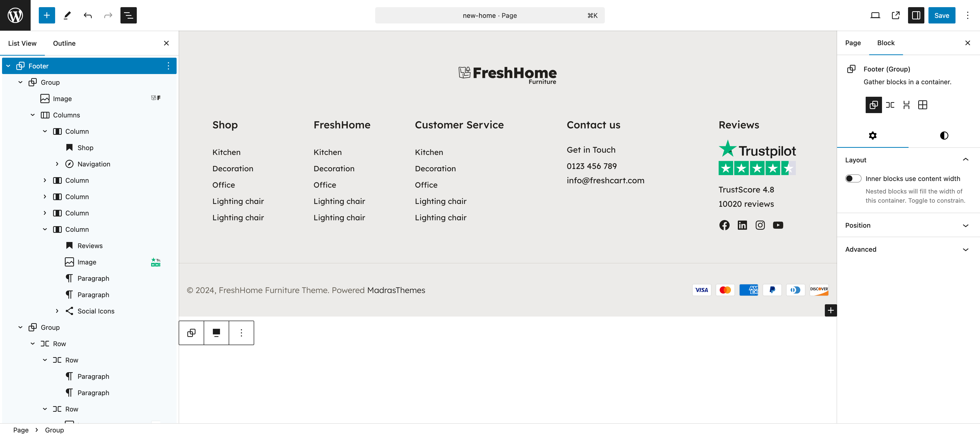Image resolution: width=980 pixels, height=436 pixels.
Task: Open the desktop preview view icon
Action: tap(875, 15)
